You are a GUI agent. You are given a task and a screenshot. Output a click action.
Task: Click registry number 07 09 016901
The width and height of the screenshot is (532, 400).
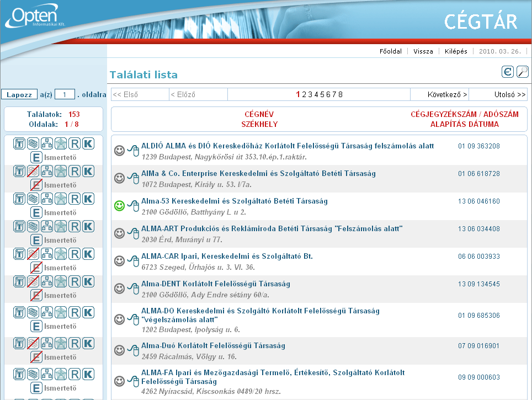(x=478, y=346)
